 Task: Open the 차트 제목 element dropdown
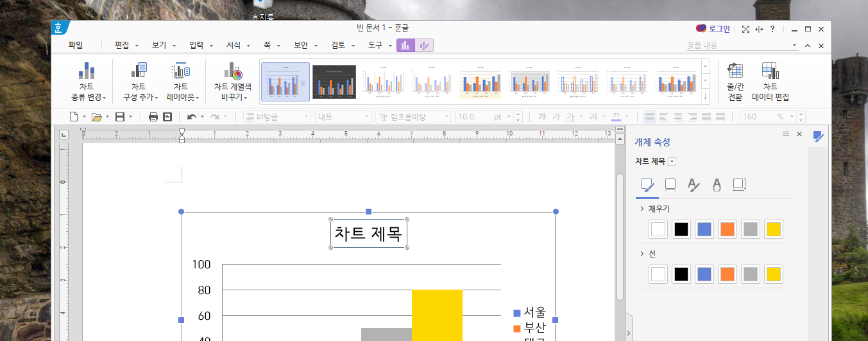coord(672,162)
